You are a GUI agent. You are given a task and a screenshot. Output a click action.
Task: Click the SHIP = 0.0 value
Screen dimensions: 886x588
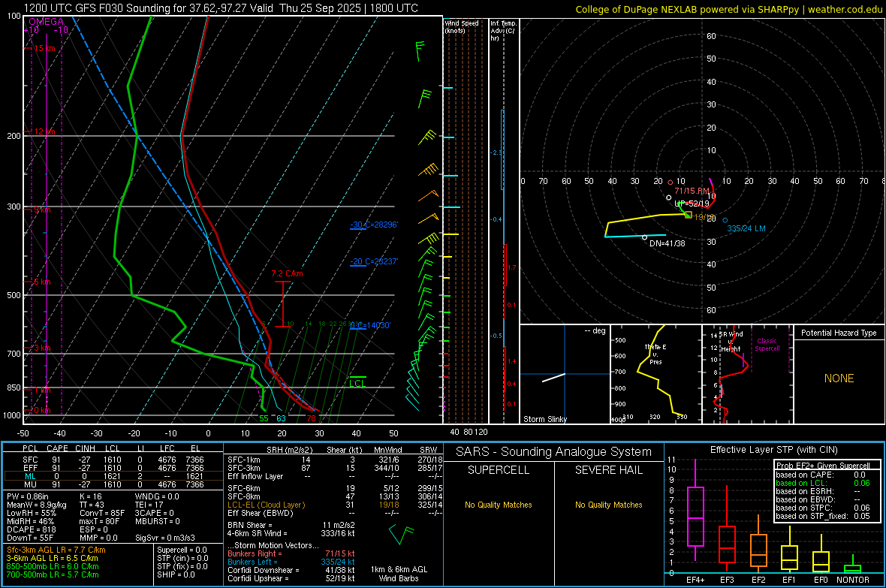[x=176, y=575]
